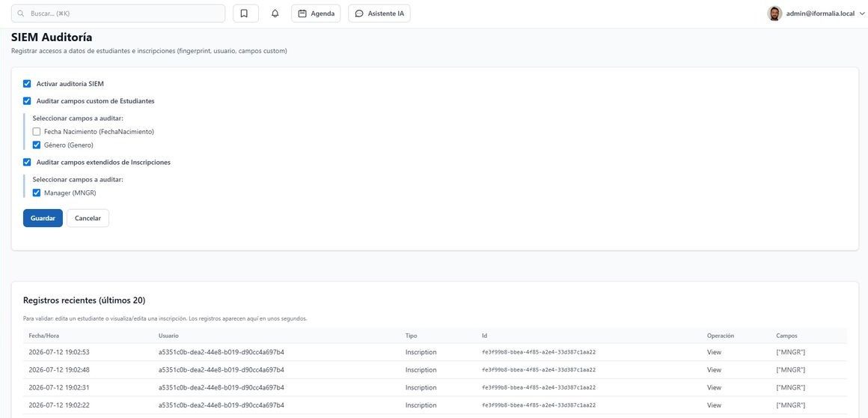Click the Guardar button
The image size is (868, 418).
pos(43,218)
